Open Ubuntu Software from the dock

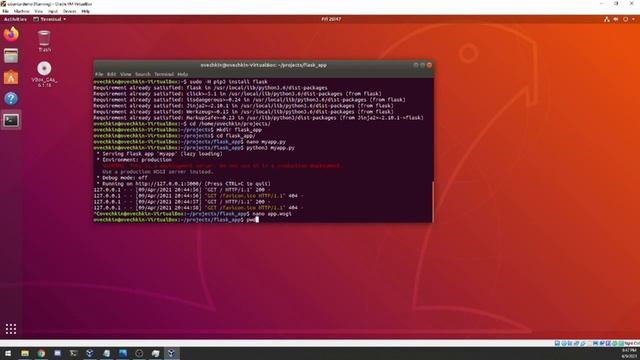(x=11, y=77)
